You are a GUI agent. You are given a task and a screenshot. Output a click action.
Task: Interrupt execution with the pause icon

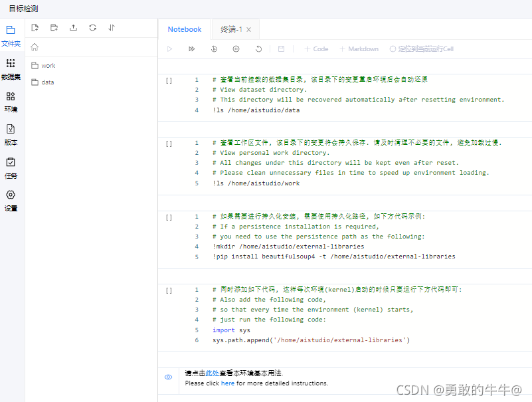[x=236, y=49]
